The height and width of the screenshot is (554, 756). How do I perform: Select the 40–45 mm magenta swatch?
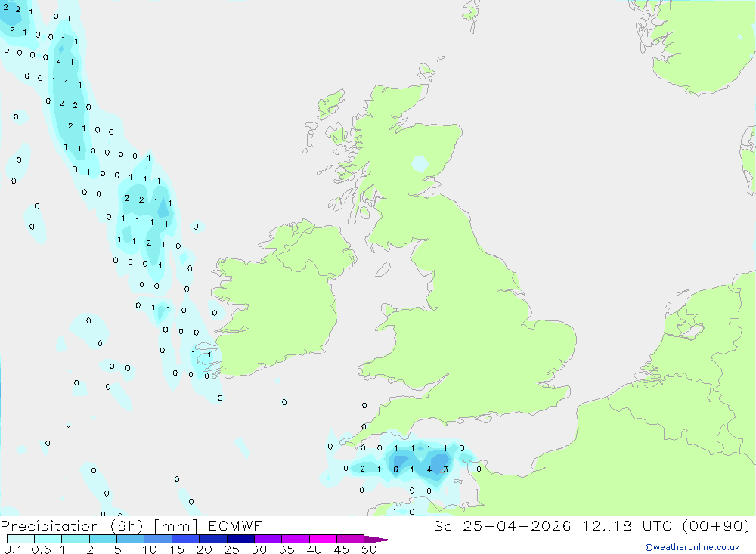coord(323,539)
